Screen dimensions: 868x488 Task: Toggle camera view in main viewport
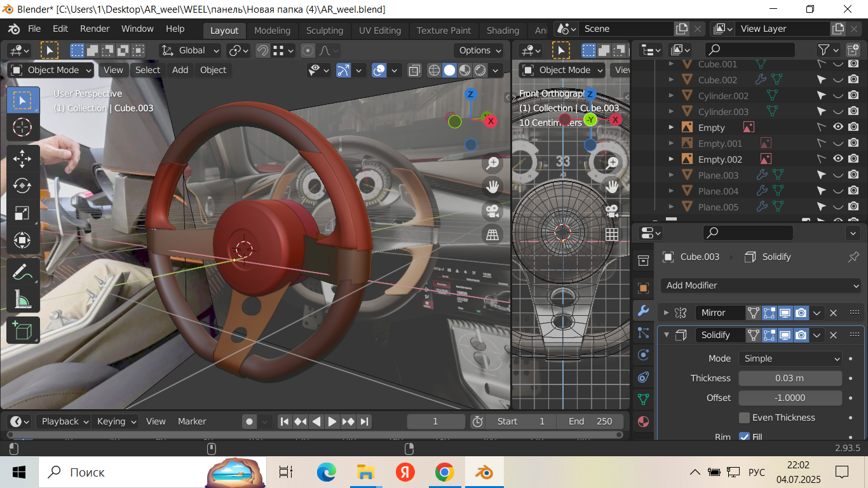[x=492, y=210]
